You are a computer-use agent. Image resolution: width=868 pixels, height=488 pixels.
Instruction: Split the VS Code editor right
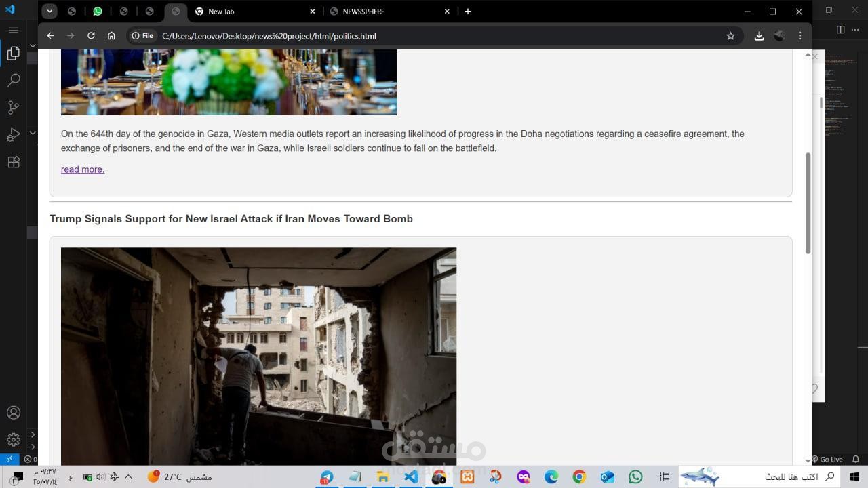tap(840, 29)
